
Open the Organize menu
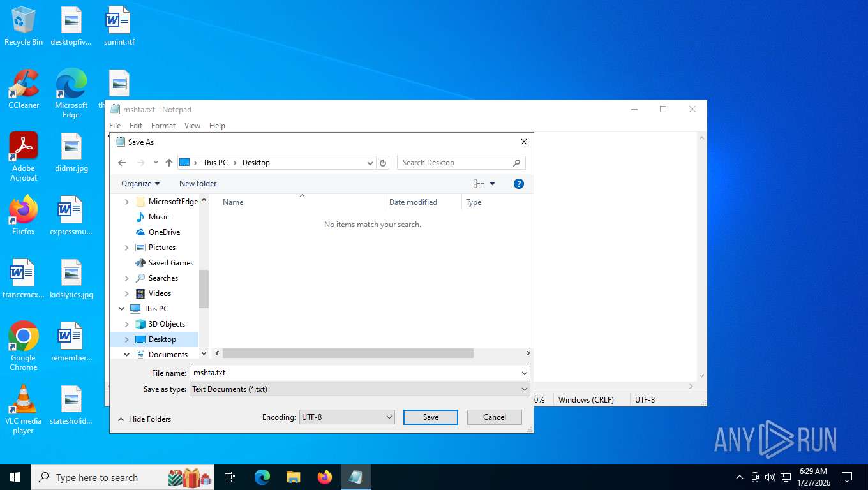140,184
